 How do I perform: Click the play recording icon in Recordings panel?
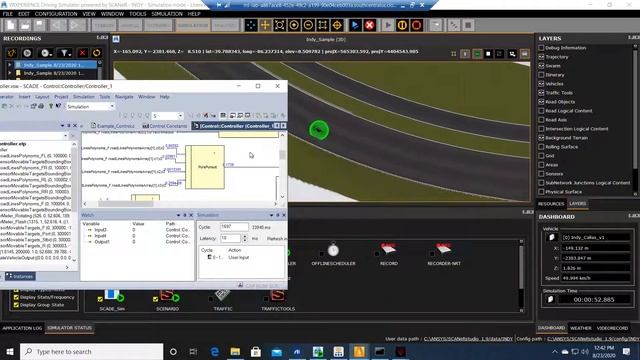click(x=27, y=53)
